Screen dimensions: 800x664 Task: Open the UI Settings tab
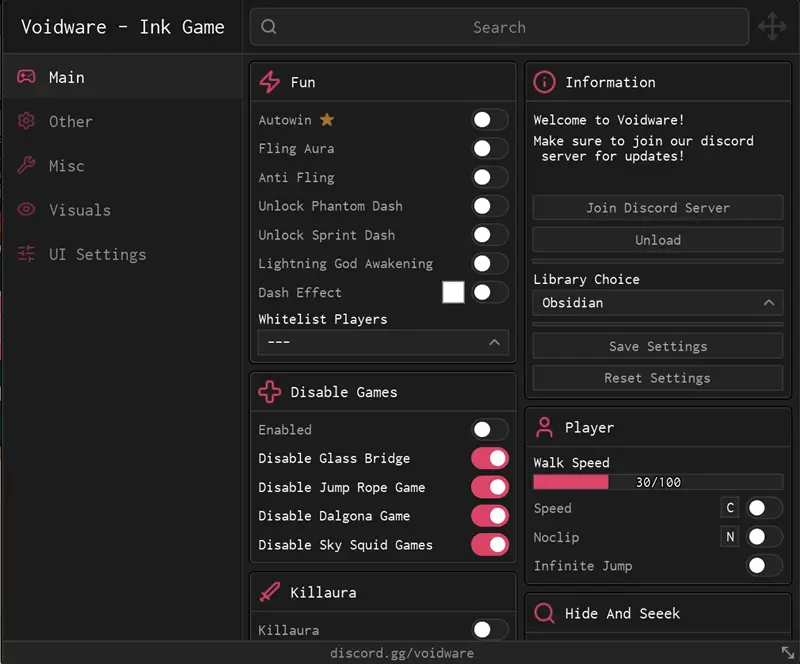click(122, 254)
